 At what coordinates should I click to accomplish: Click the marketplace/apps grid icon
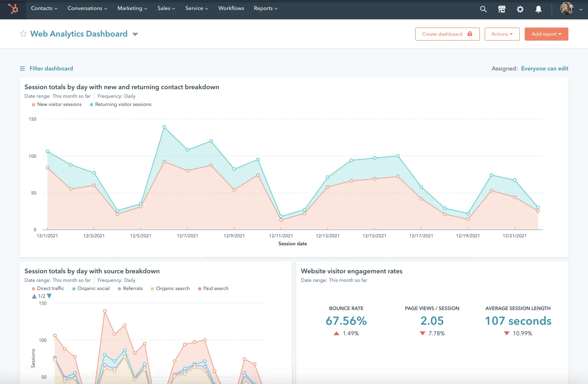tap(501, 9)
